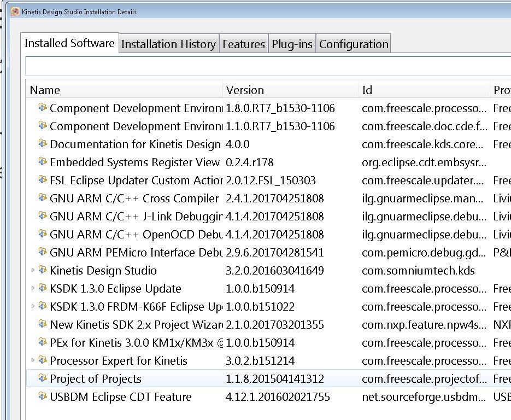Click the filter text field above the list

click(x=268, y=66)
